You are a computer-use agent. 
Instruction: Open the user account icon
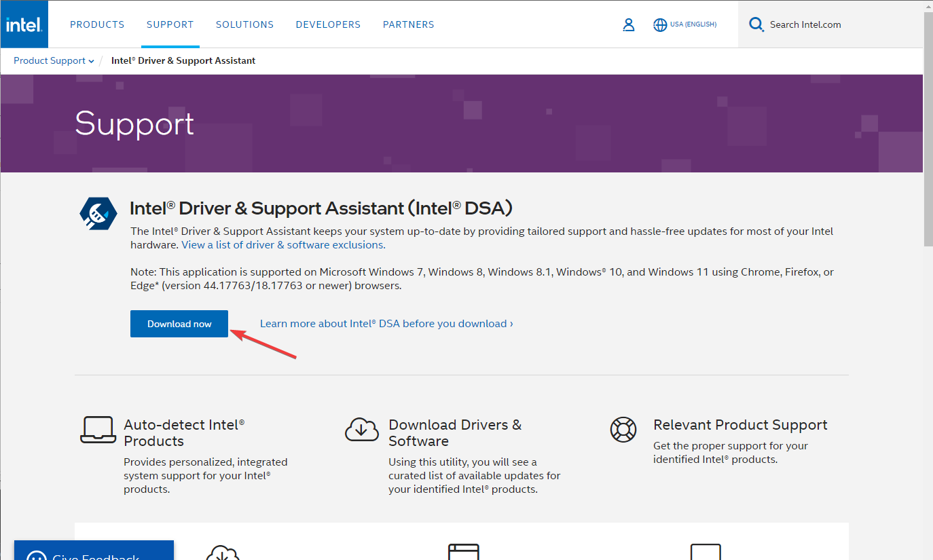point(628,25)
